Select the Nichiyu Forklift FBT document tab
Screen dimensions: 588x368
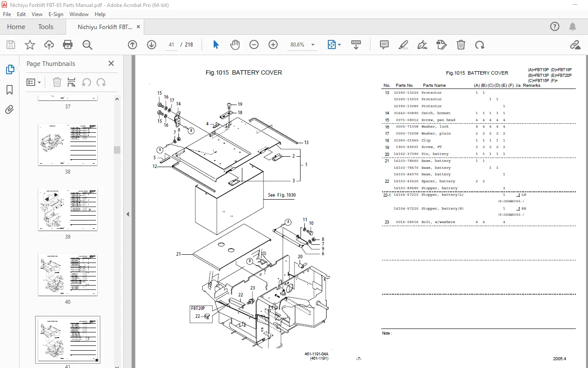(105, 27)
